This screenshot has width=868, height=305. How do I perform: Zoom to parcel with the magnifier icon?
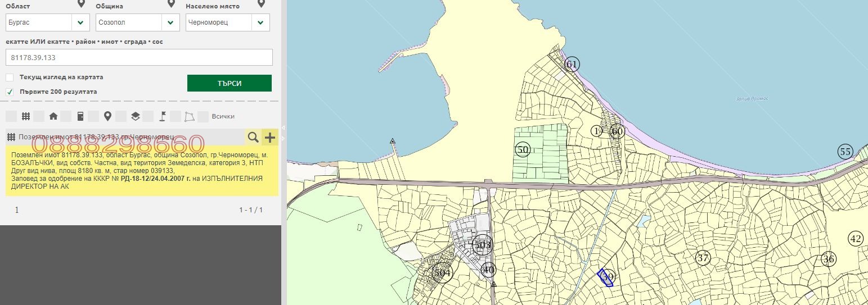coord(253,137)
